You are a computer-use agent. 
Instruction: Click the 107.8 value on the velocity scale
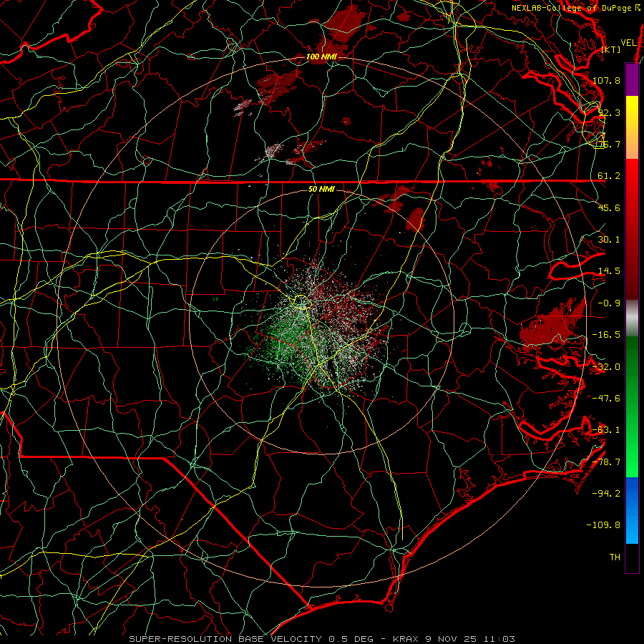tap(606, 80)
